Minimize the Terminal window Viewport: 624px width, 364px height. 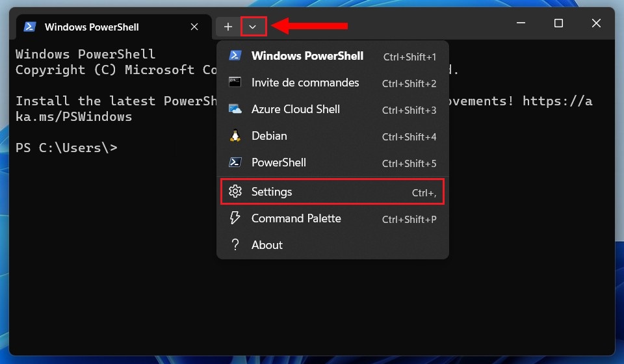pos(521,23)
